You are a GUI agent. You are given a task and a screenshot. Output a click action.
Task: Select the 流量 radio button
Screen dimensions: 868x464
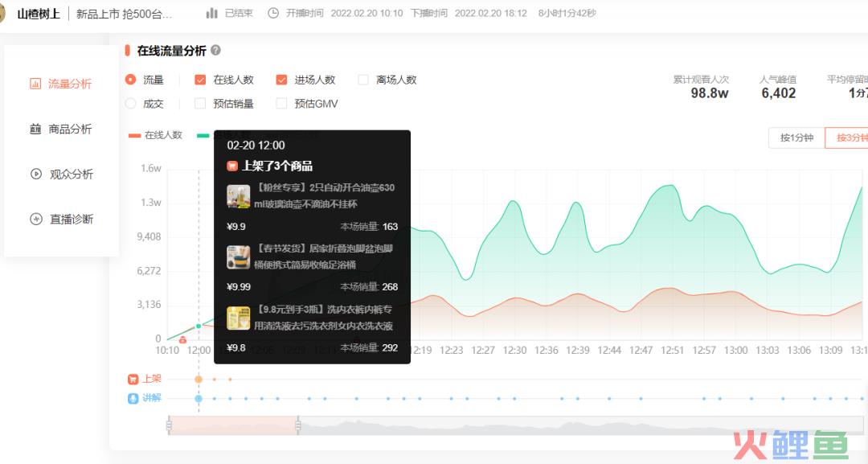131,80
